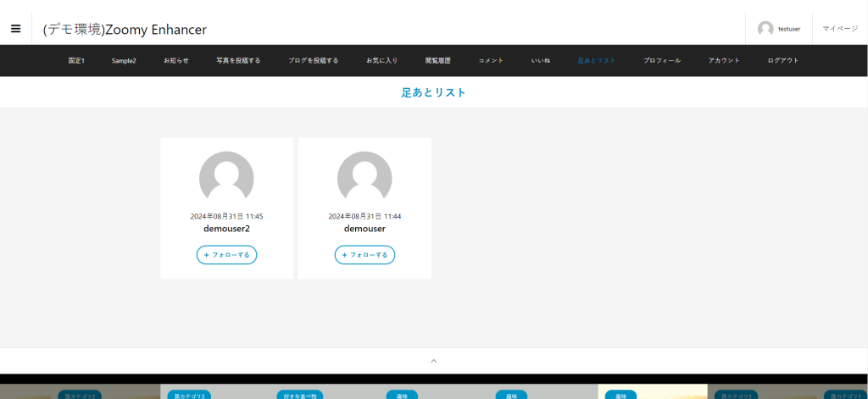The width and height of the screenshot is (868, 399).
Task: Click the (デモ環境)Zoomy Enhancer site title
Action: (x=125, y=30)
